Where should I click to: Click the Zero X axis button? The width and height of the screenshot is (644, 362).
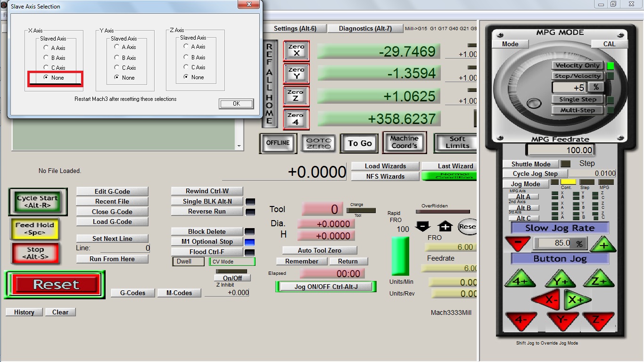pos(296,51)
